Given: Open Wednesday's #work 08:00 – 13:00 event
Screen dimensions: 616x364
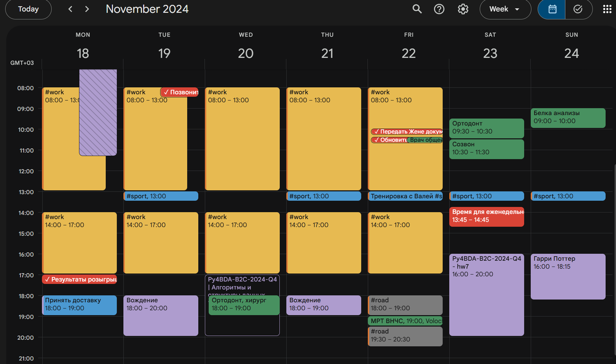Looking at the screenshot, I should point(242,139).
